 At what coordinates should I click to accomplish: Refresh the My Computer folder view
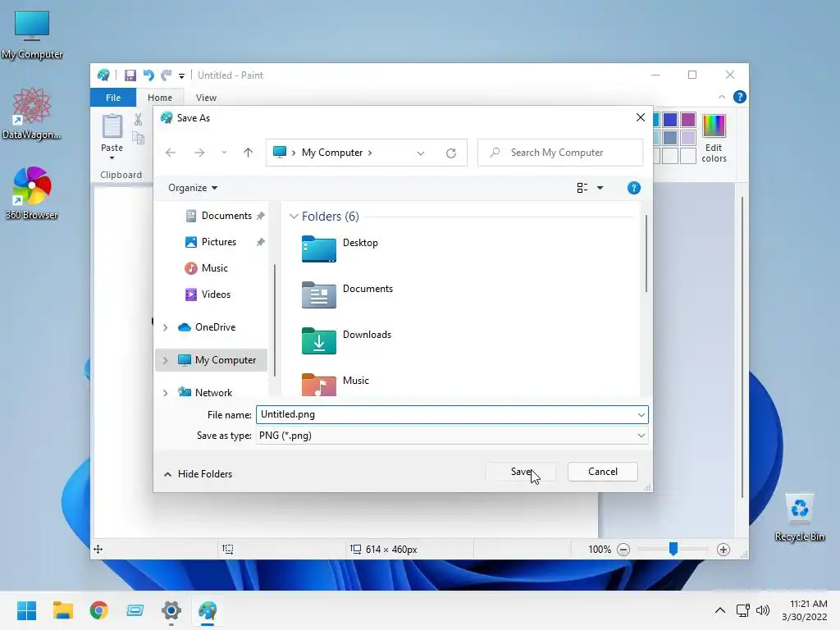coord(451,153)
